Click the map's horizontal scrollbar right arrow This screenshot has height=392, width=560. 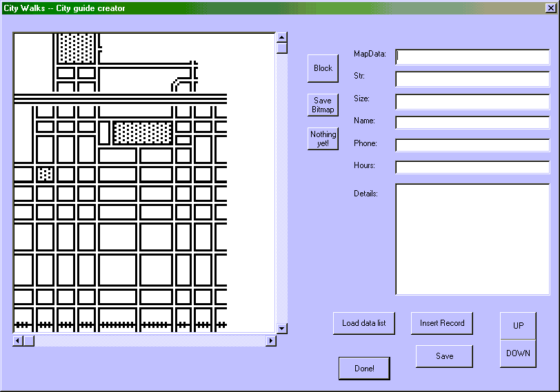pyautogui.click(x=271, y=341)
